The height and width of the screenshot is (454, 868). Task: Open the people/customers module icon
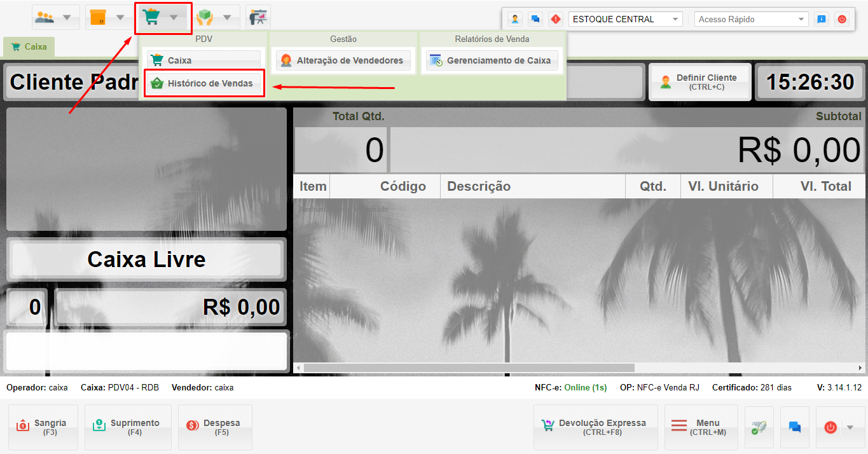[x=45, y=17]
